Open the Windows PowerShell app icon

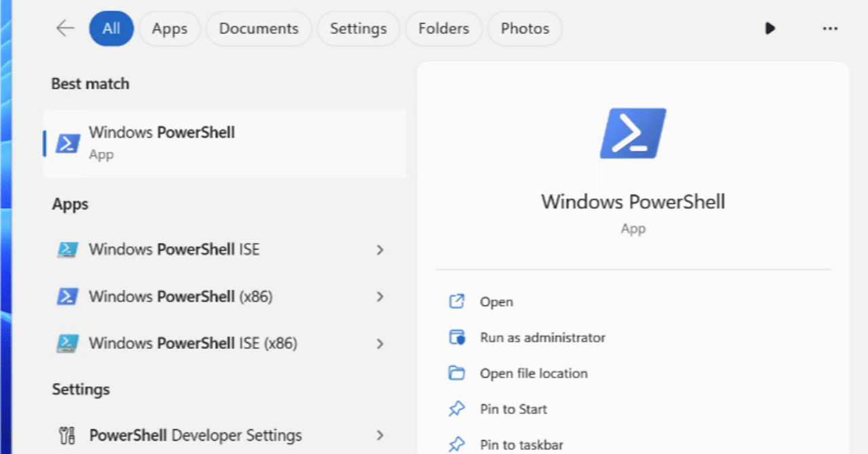(68, 142)
